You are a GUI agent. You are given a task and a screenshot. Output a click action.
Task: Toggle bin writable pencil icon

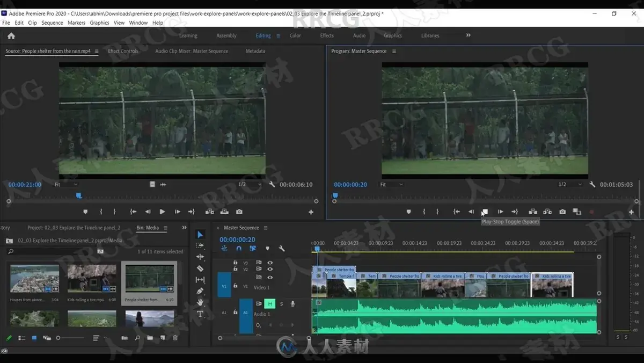pos(9,338)
